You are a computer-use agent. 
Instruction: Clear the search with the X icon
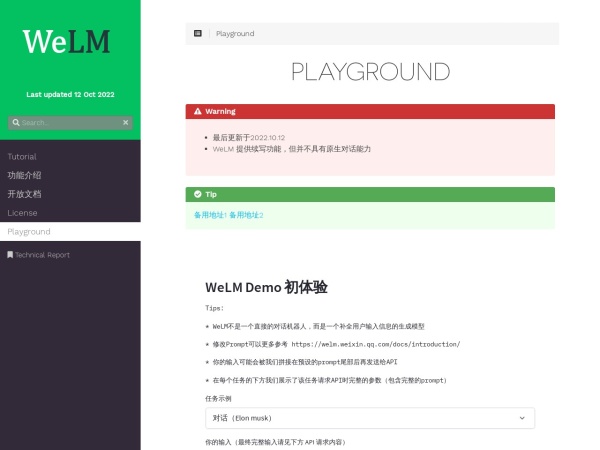tap(126, 122)
